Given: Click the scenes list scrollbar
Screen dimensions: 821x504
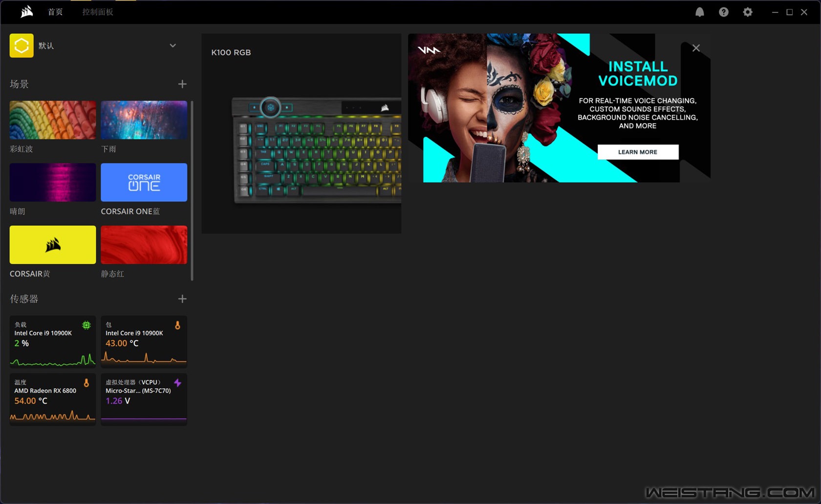Looking at the screenshot, I should pyautogui.click(x=192, y=190).
